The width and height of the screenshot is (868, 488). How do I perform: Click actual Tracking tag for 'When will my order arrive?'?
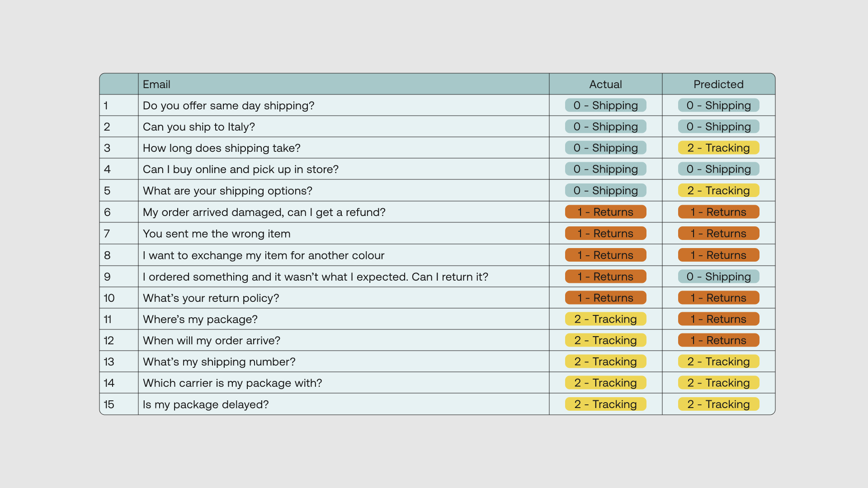605,340
